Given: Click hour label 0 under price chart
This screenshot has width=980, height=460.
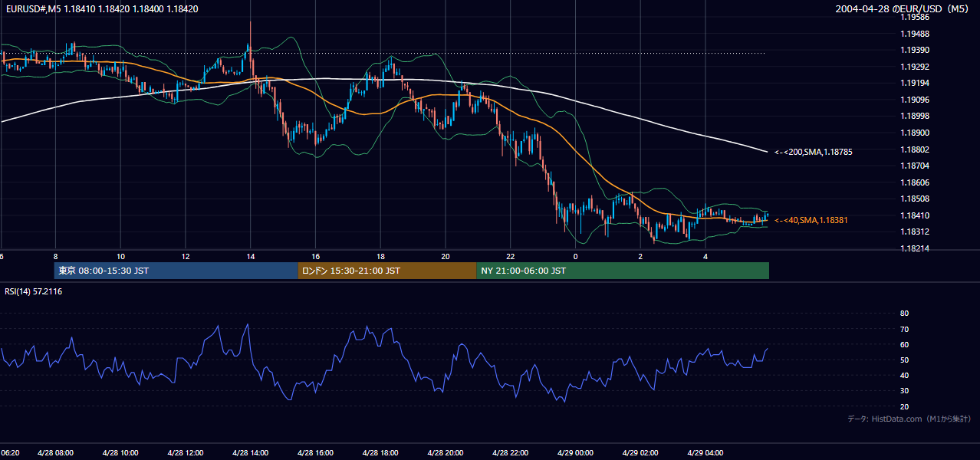Looking at the screenshot, I should (x=576, y=256).
